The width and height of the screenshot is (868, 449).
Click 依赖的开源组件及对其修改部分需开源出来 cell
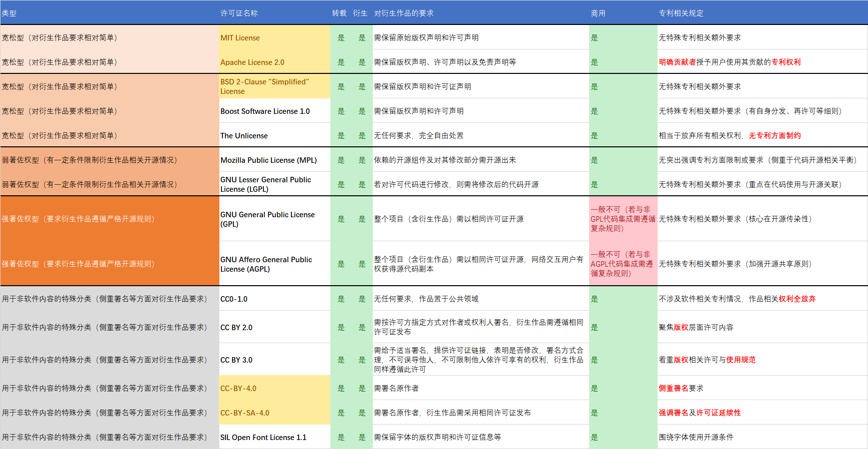click(481, 160)
